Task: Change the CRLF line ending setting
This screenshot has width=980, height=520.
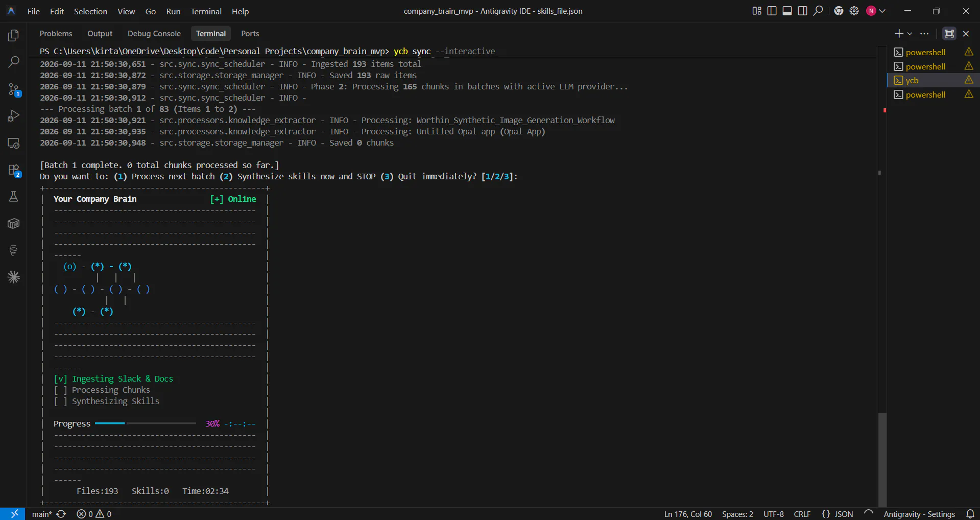Action: tap(802, 514)
